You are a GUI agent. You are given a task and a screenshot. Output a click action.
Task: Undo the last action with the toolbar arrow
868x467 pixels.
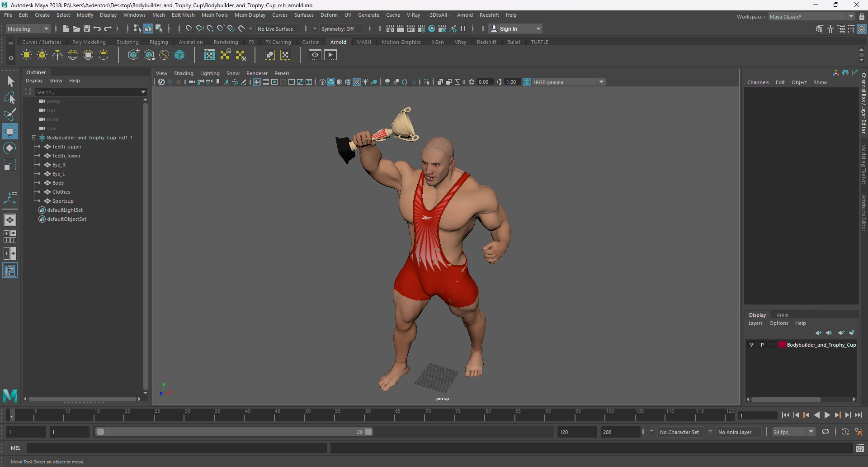point(97,29)
